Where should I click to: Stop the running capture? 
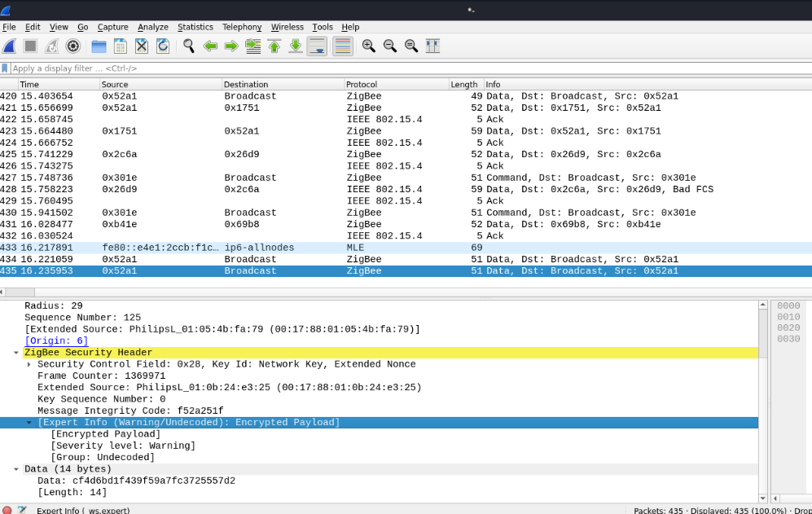(x=31, y=46)
